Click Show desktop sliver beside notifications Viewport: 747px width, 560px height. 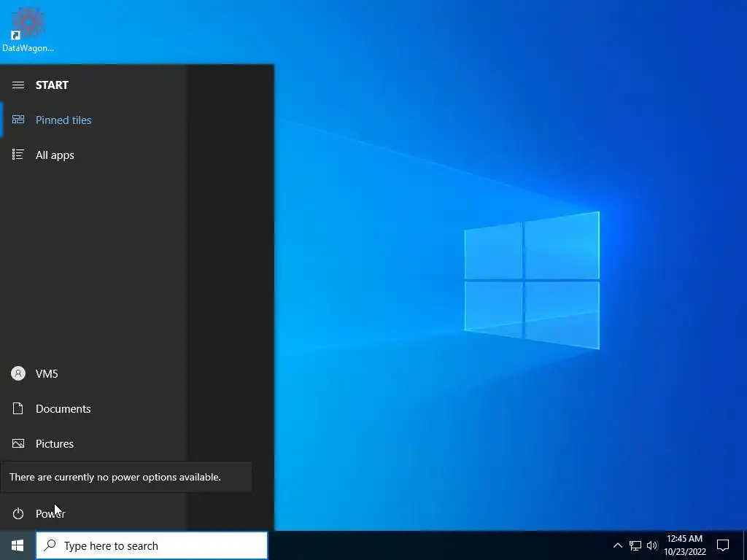[745, 545]
